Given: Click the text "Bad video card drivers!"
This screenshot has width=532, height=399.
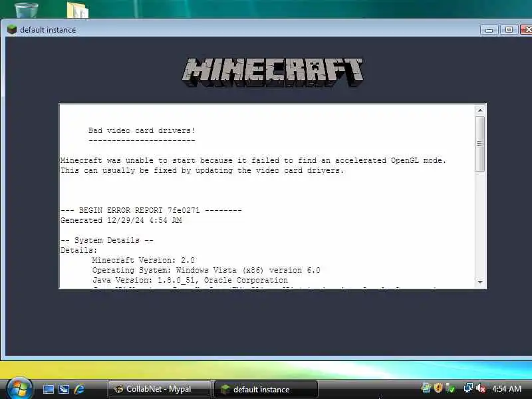Looking at the screenshot, I should (142, 130).
